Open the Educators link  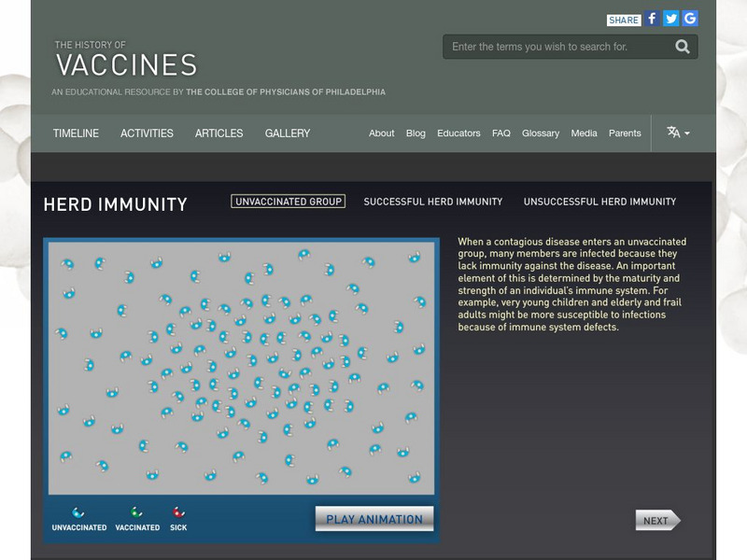(458, 133)
